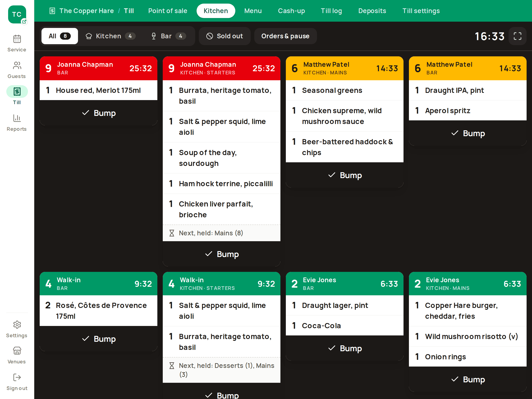Open Till settings tab
The image size is (532, 399).
(x=421, y=11)
